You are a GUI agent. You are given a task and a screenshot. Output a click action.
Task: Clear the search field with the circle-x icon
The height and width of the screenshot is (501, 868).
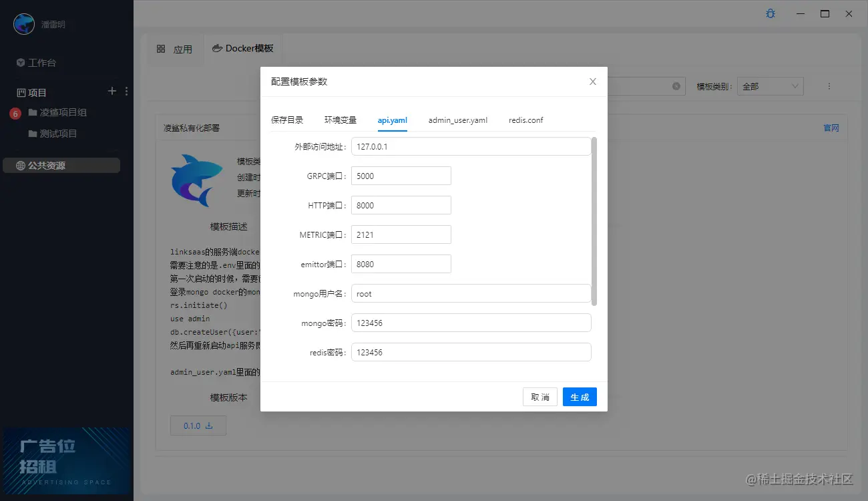(676, 86)
